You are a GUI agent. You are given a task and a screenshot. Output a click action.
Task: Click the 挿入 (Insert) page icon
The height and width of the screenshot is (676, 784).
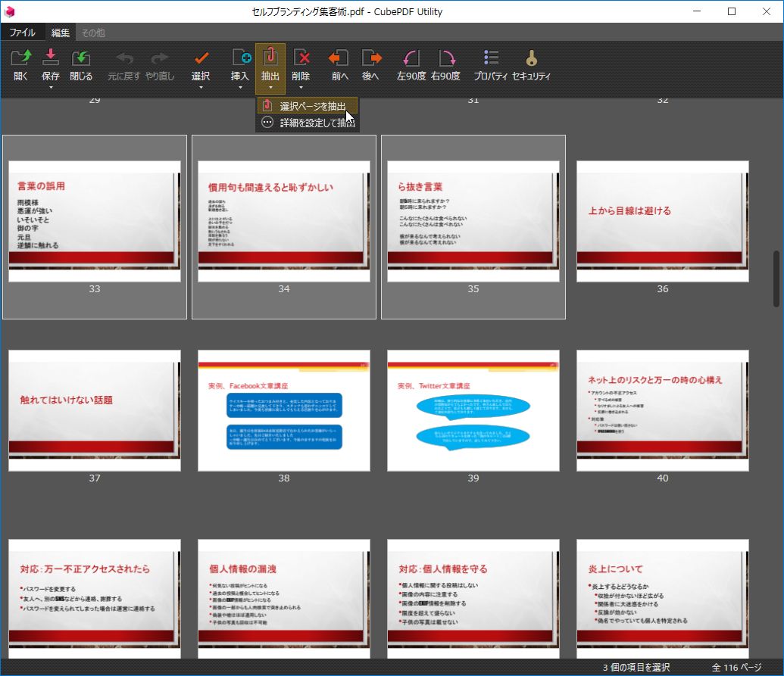click(x=240, y=58)
